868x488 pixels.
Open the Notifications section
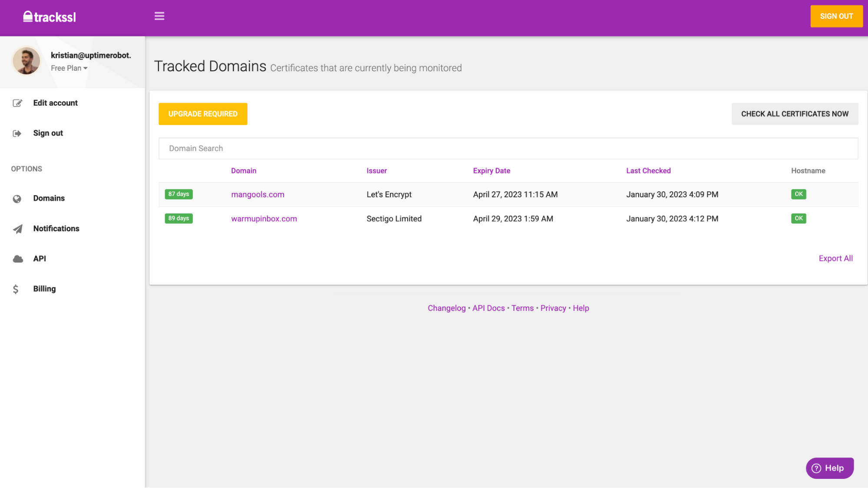coord(56,229)
